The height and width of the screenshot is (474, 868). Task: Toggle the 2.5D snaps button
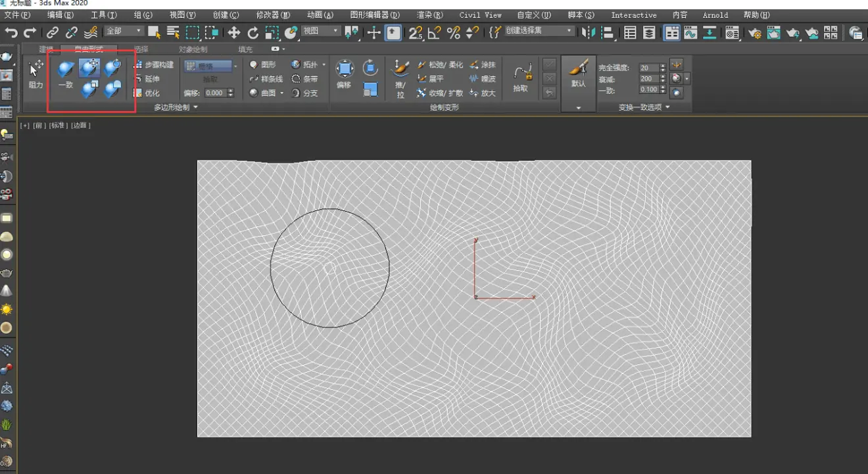pyautogui.click(x=415, y=32)
